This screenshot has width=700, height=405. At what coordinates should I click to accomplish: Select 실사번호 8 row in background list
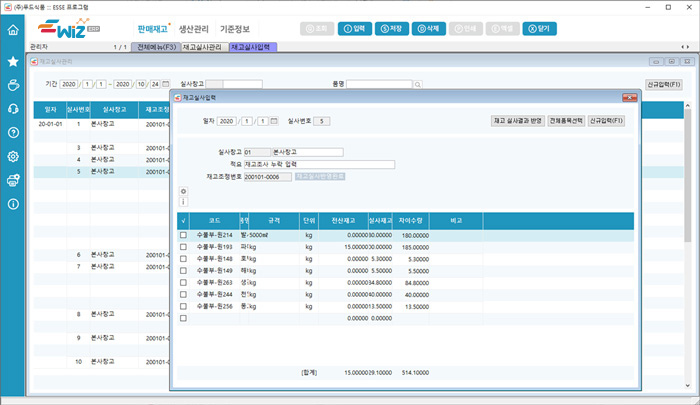click(102, 314)
